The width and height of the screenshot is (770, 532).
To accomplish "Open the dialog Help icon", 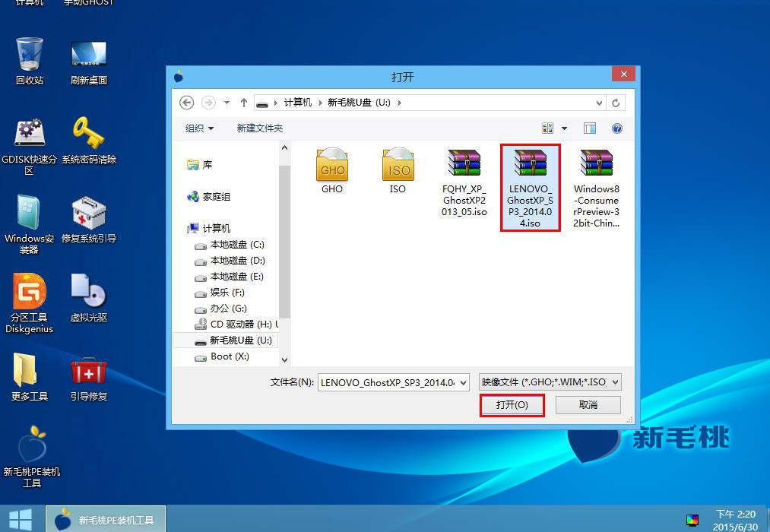I will click(616, 128).
